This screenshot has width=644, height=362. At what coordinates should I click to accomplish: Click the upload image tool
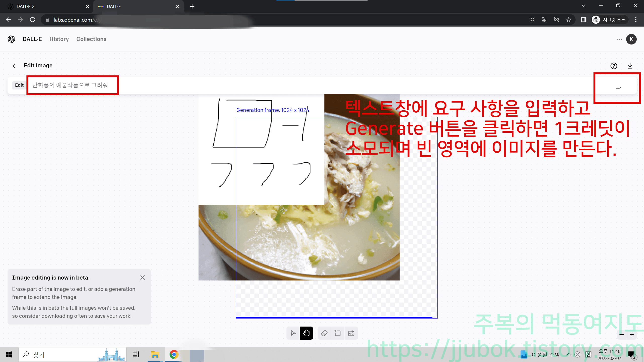pyautogui.click(x=351, y=333)
